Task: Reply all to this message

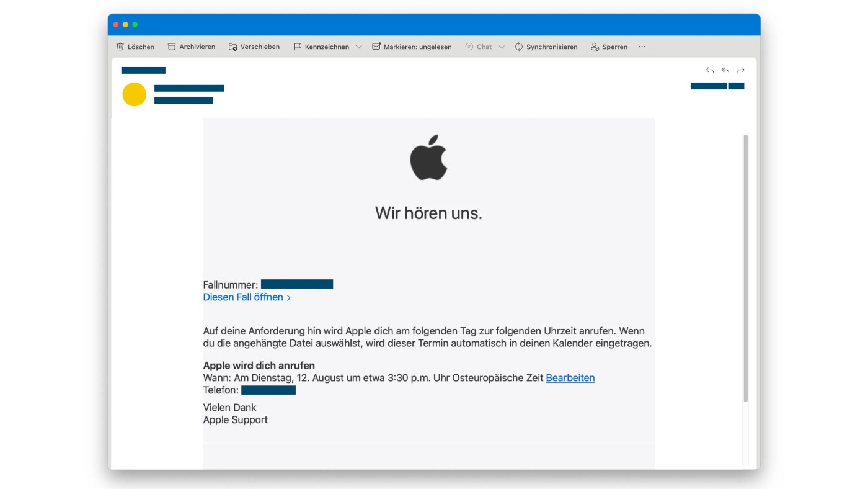Action: pyautogui.click(x=725, y=70)
